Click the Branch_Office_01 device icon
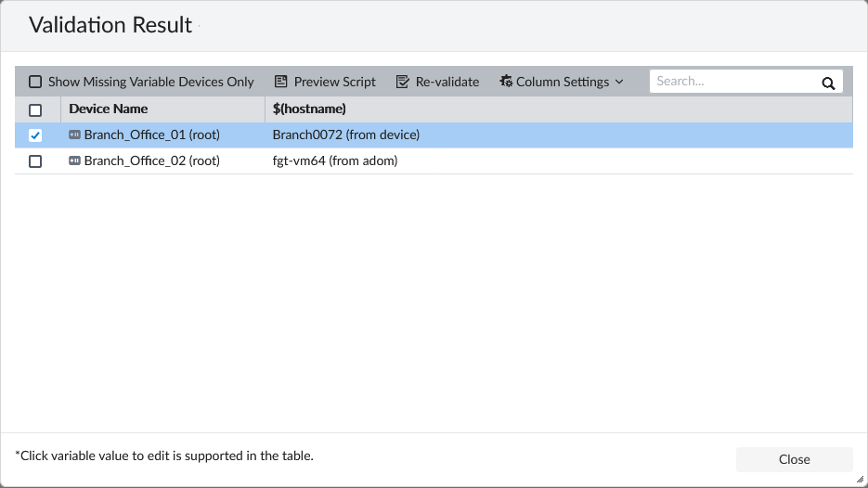Image resolution: width=868 pixels, height=488 pixels. (x=74, y=135)
